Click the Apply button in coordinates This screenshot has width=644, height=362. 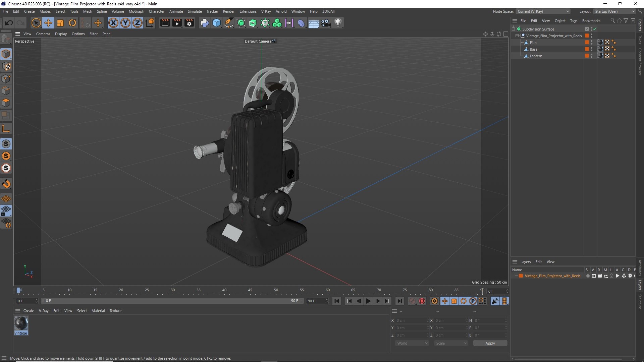[490, 343]
